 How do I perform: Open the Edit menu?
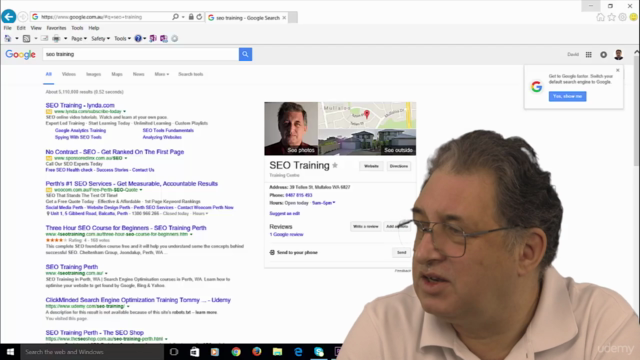(x=21, y=28)
